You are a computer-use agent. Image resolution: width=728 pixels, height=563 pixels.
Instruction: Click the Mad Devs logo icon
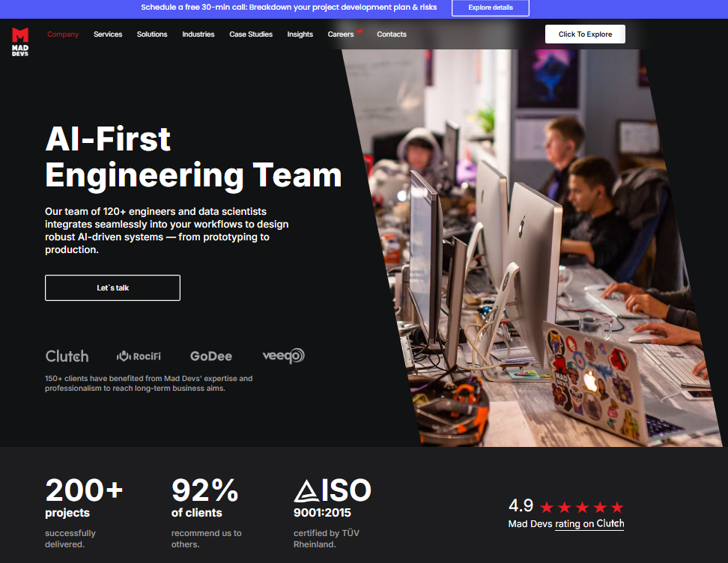20,41
